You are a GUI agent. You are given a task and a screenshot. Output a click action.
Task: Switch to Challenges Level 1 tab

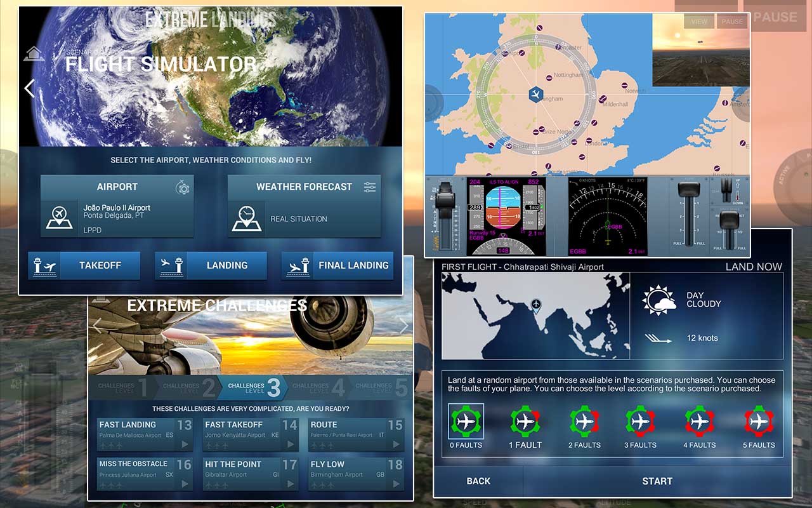point(123,387)
